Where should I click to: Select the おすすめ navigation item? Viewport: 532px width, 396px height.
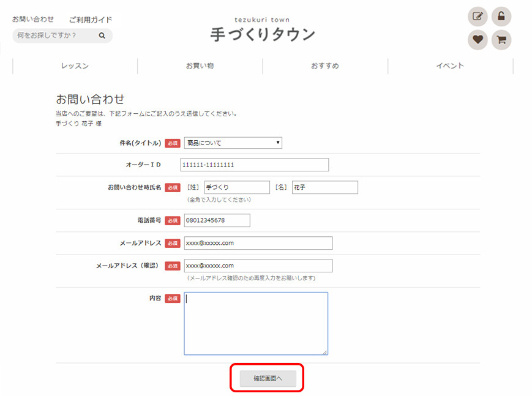324,66
